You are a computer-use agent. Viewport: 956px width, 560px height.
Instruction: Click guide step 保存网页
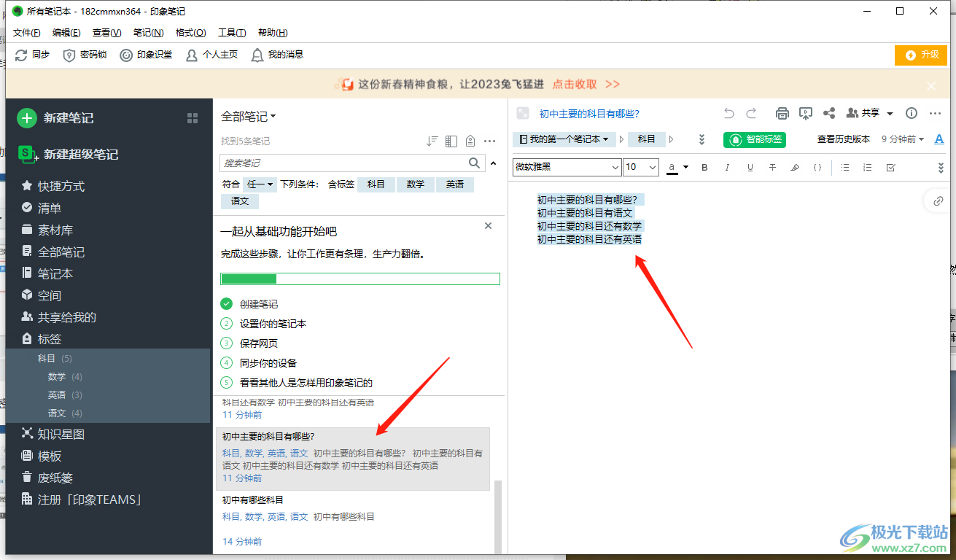point(259,343)
